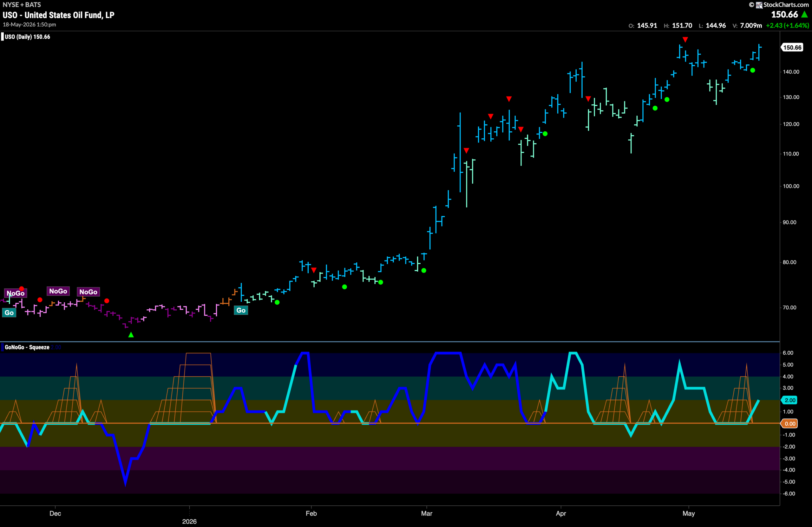Viewport: 812px width, 527px height.
Task: Click the teal Go label near January
Action: pos(241,310)
